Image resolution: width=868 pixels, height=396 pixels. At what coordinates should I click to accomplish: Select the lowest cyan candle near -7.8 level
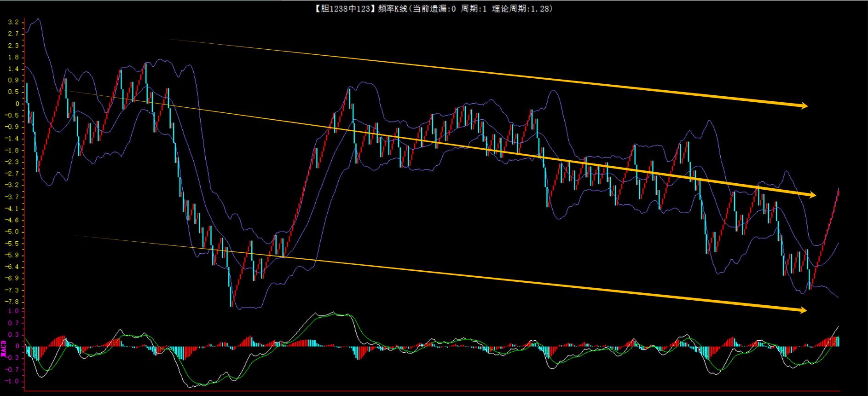231,295
